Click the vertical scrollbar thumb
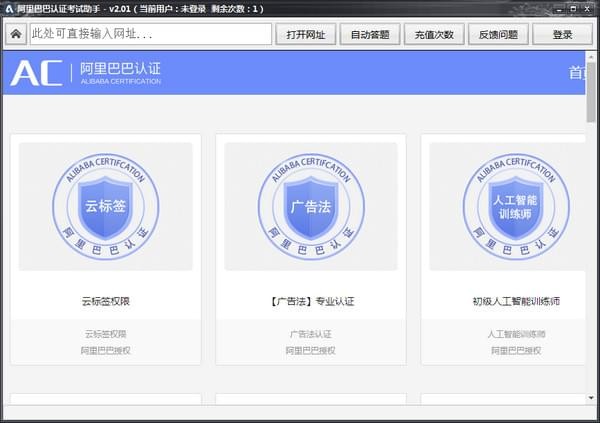This screenshot has height=423, width=600. [x=591, y=93]
